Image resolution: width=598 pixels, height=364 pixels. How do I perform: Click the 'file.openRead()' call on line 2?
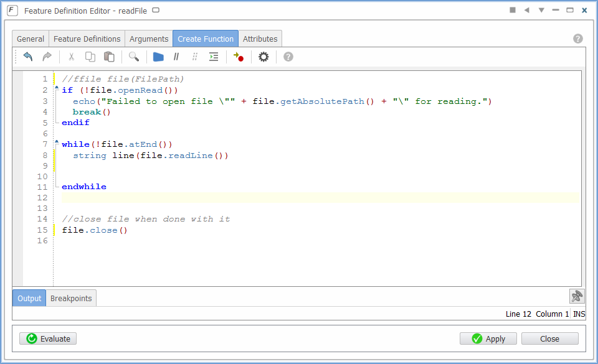tap(134, 90)
